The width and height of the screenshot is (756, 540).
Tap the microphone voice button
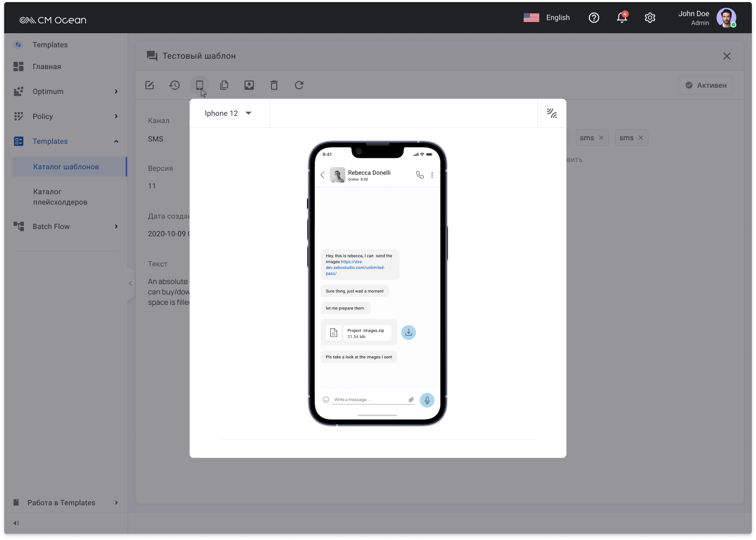click(427, 400)
